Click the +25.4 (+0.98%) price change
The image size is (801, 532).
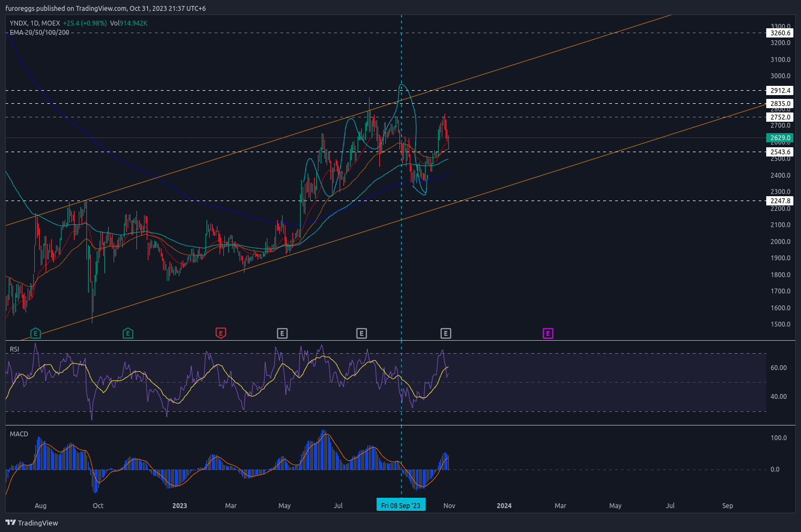click(85, 23)
